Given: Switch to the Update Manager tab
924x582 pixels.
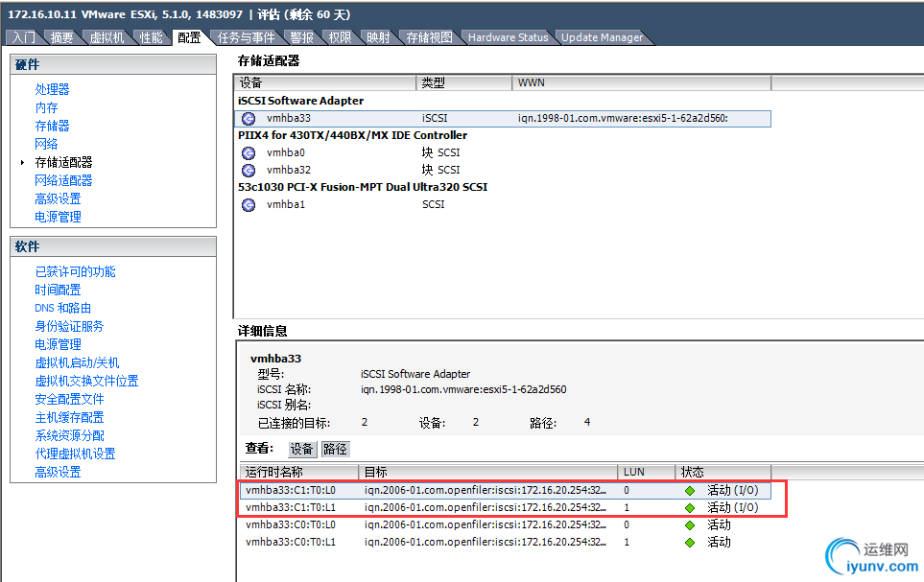Looking at the screenshot, I should pyautogui.click(x=602, y=37).
